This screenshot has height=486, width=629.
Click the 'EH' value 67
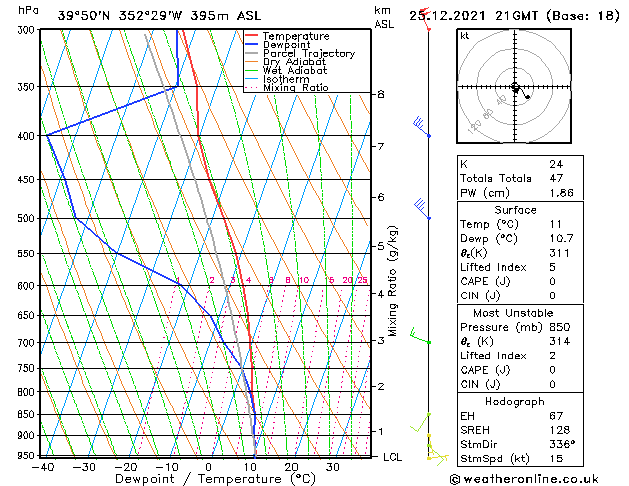[x=556, y=416]
